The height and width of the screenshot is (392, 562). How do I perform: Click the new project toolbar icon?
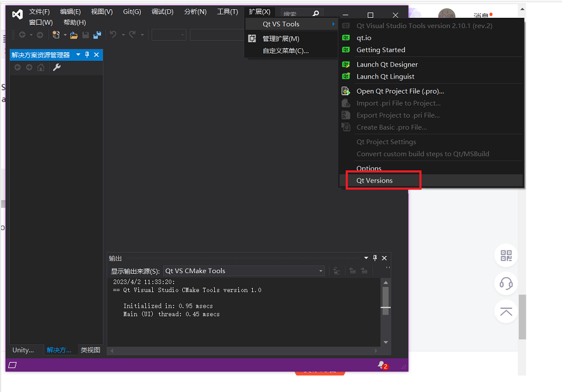(56, 35)
